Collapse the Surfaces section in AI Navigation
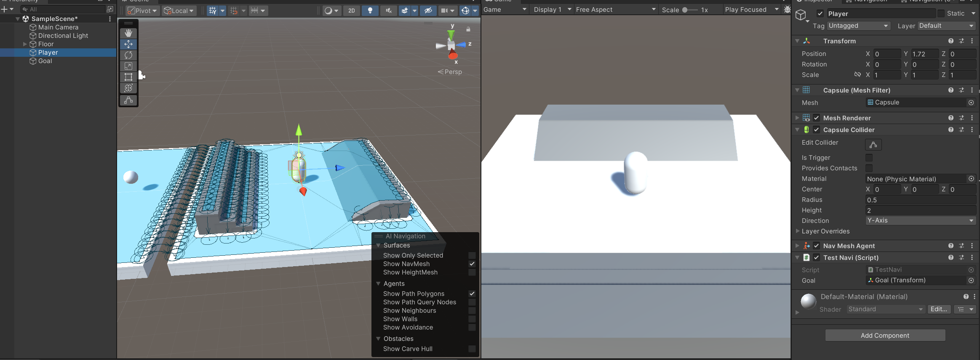The image size is (980, 360). click(x=378, y=245)
